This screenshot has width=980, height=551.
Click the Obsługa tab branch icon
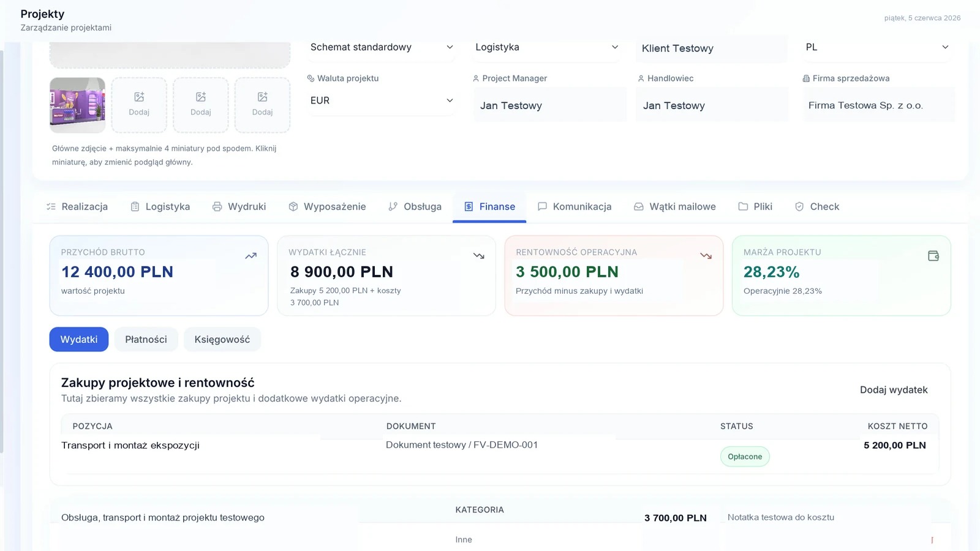tap(393, 207)
